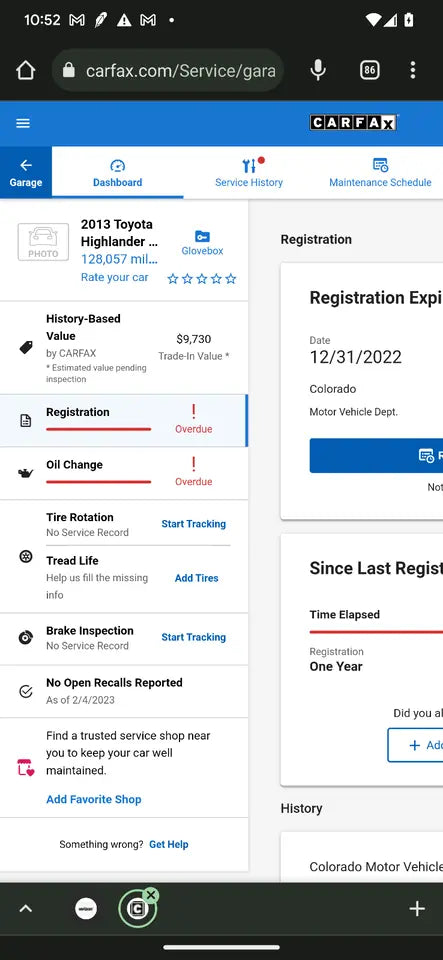Click Rate your car link
This screenshot has height=960, width=443.
[114, 277]
